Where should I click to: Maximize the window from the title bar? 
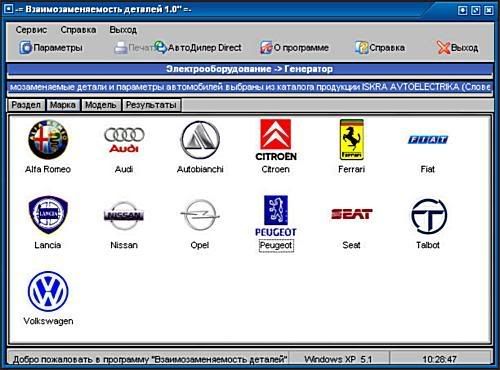pos(476,10)
